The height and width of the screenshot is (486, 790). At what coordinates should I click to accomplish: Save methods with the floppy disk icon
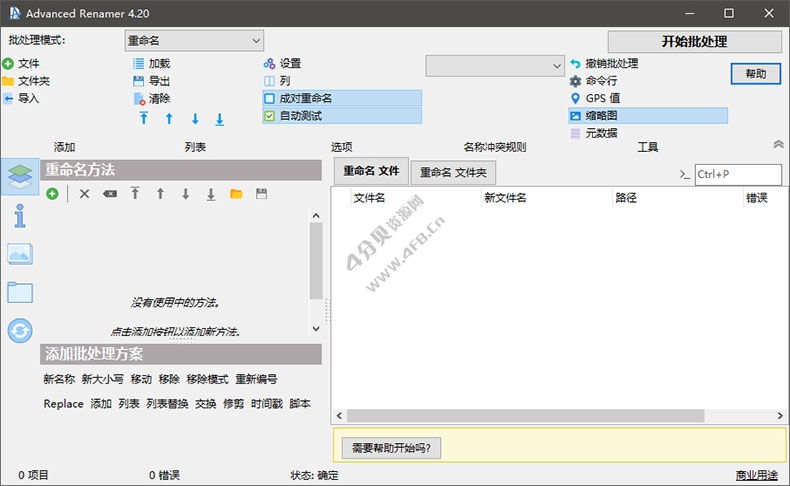coord(261,194)
